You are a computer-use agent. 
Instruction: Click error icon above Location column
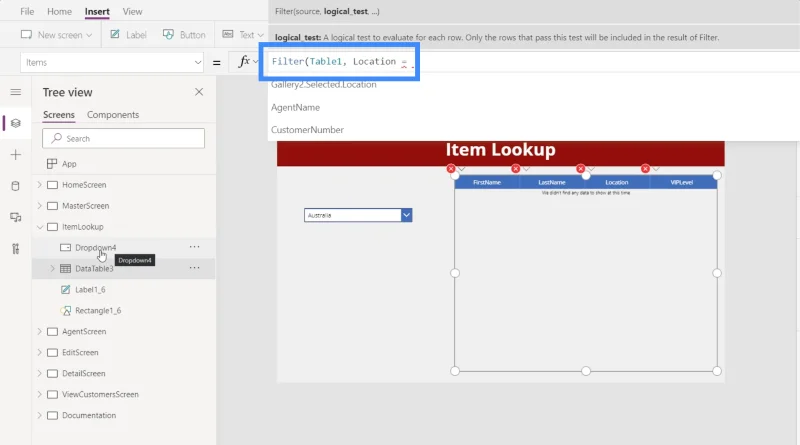581,168
